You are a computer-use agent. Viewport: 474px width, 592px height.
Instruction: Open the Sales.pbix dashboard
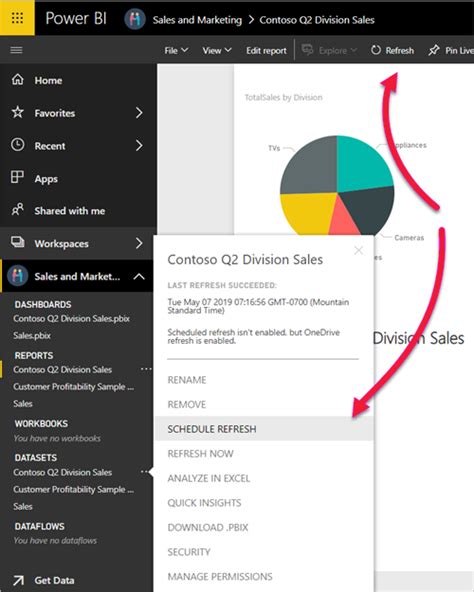32,335
